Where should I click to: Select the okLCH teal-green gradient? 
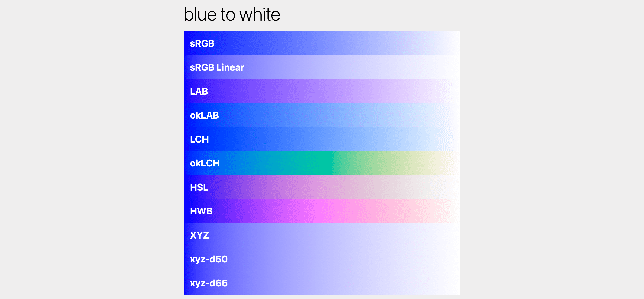pyautogui.click(x=322, y=163)
